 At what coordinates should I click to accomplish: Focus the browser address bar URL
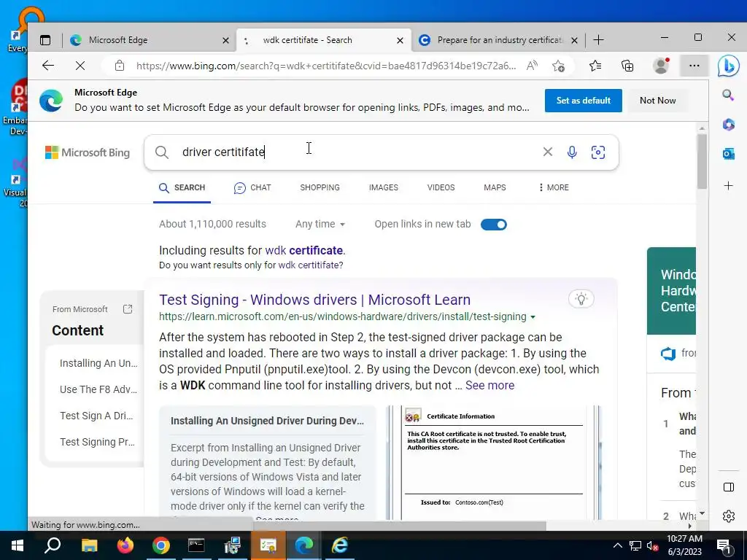326,66
